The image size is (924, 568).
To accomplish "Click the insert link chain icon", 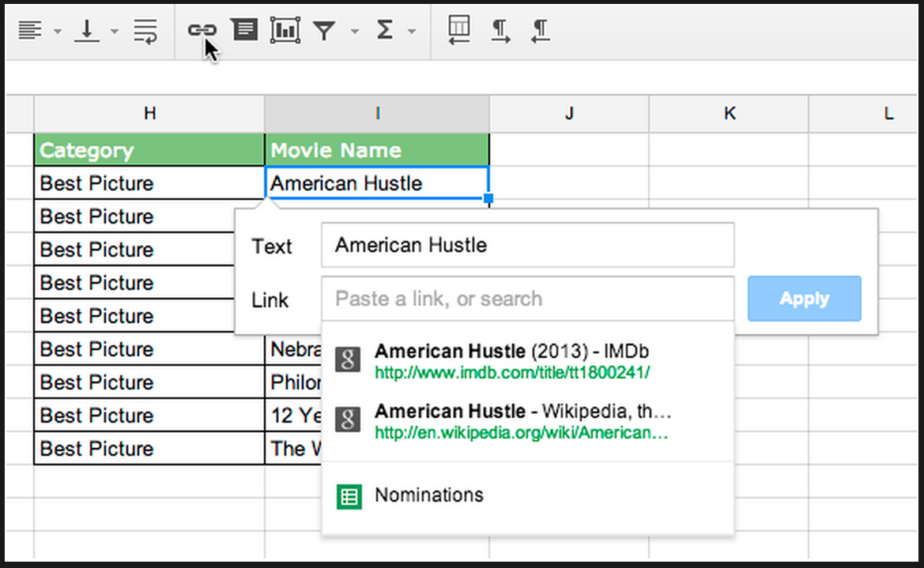I will click(202, 31).
